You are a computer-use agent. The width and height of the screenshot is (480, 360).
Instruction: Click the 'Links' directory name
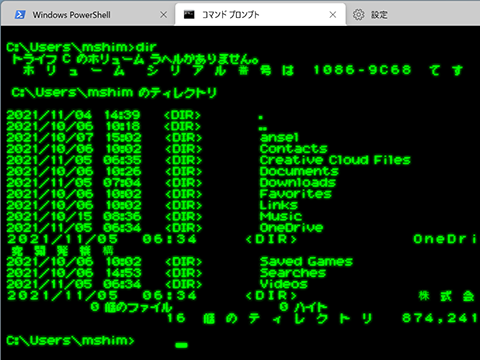coord(279,205)
